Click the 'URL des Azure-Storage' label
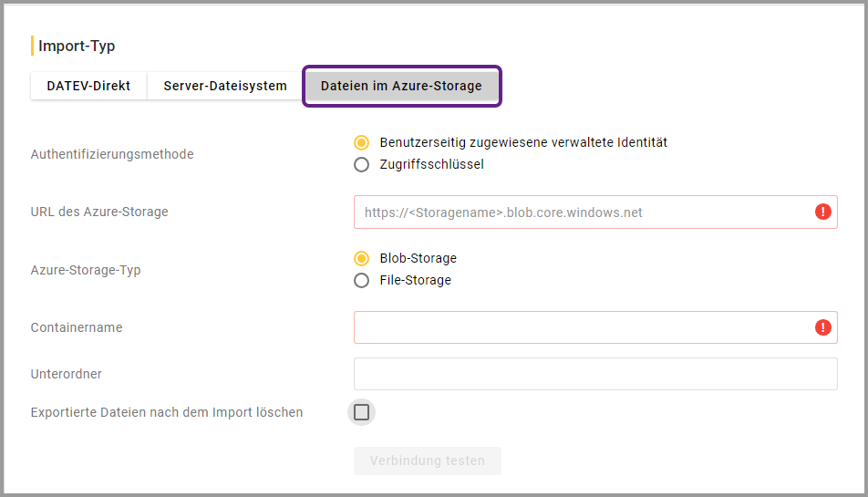Screen dimensions: 868x497 [99, 212]
